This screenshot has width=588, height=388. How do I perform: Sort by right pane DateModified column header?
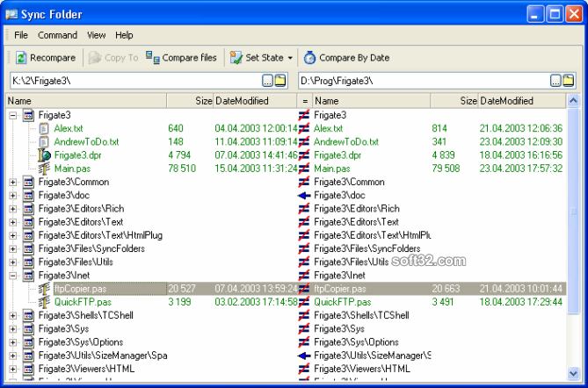[522, 101]
